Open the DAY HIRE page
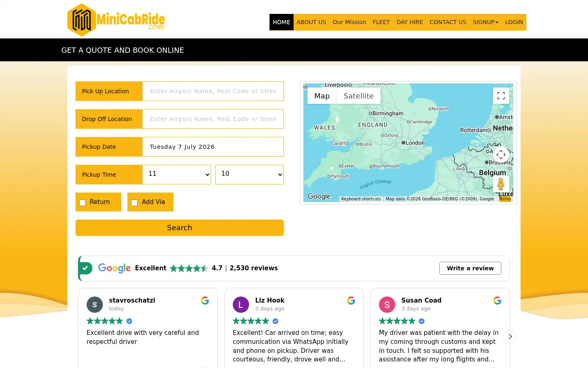Screen dimensions: 588x368 pyautogui.click(x=410, y=22)
